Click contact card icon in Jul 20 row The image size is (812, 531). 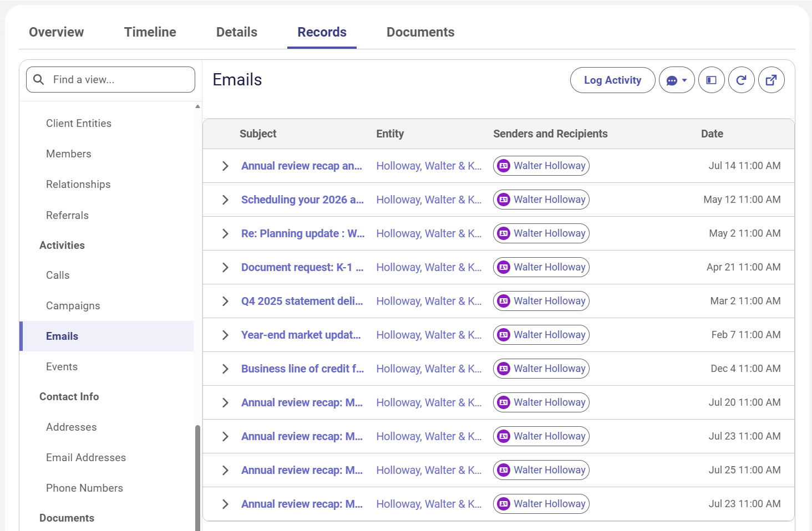[x=504, y=402]
